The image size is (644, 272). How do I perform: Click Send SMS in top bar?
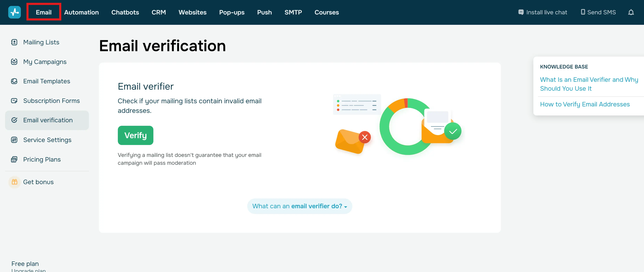598,12
